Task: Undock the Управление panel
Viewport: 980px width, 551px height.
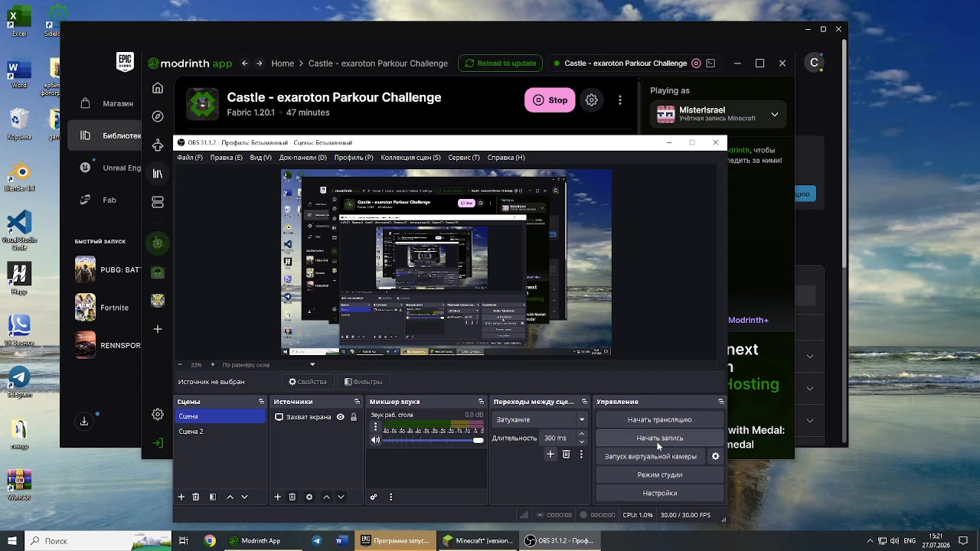Action: 721,402
